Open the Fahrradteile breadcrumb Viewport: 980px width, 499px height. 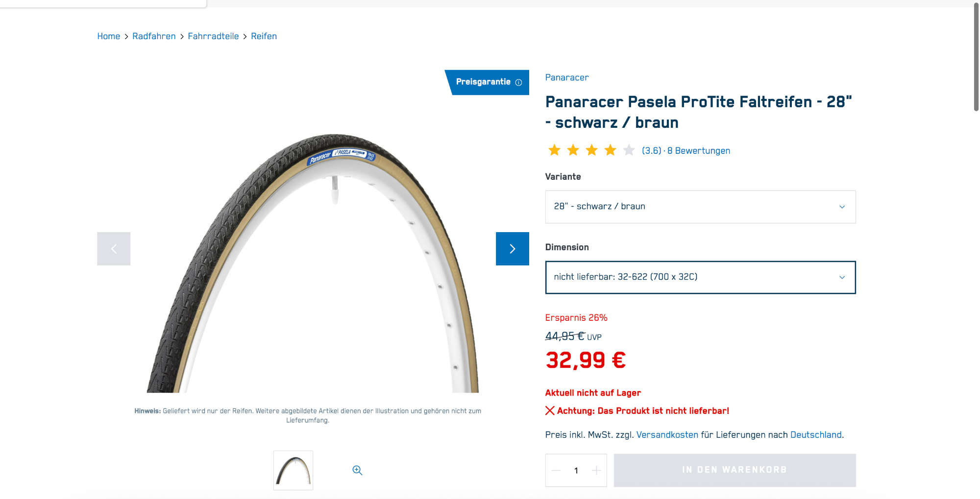coord(213,36)
